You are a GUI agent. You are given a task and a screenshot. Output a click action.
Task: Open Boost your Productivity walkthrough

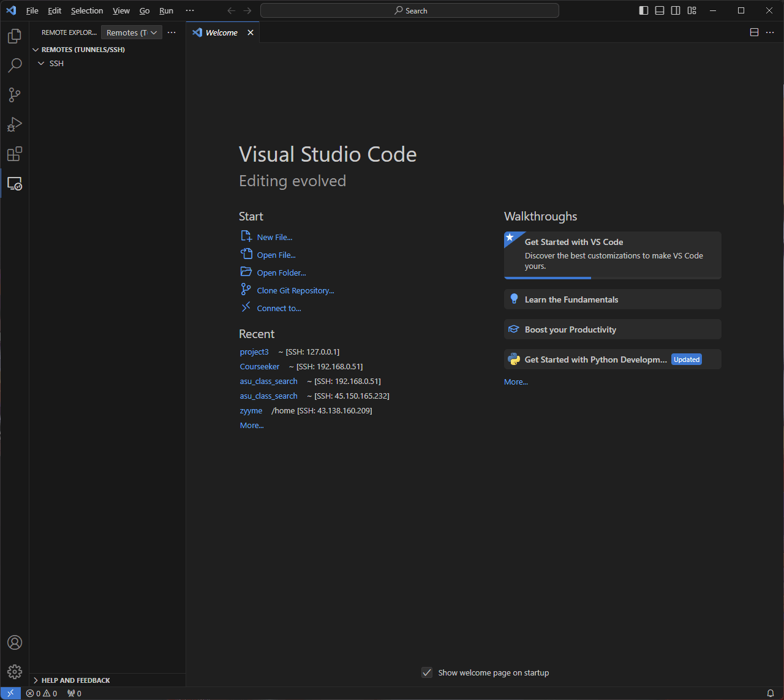click(x=612, y=329)
